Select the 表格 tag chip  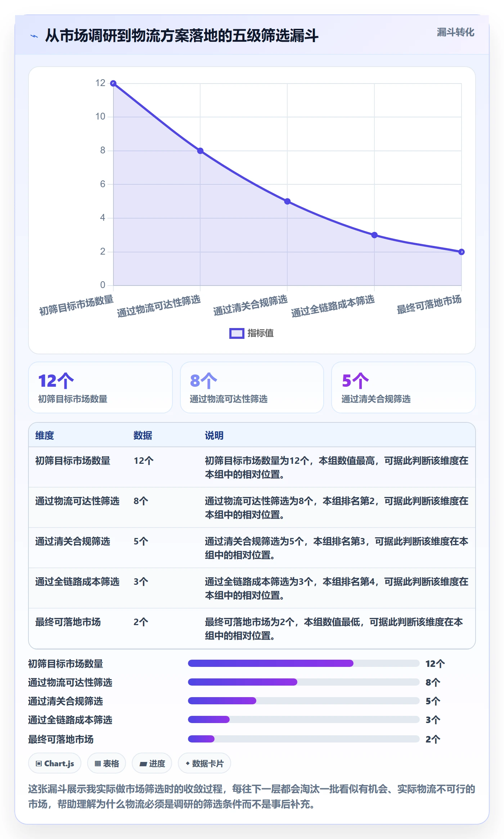(107, 763)
